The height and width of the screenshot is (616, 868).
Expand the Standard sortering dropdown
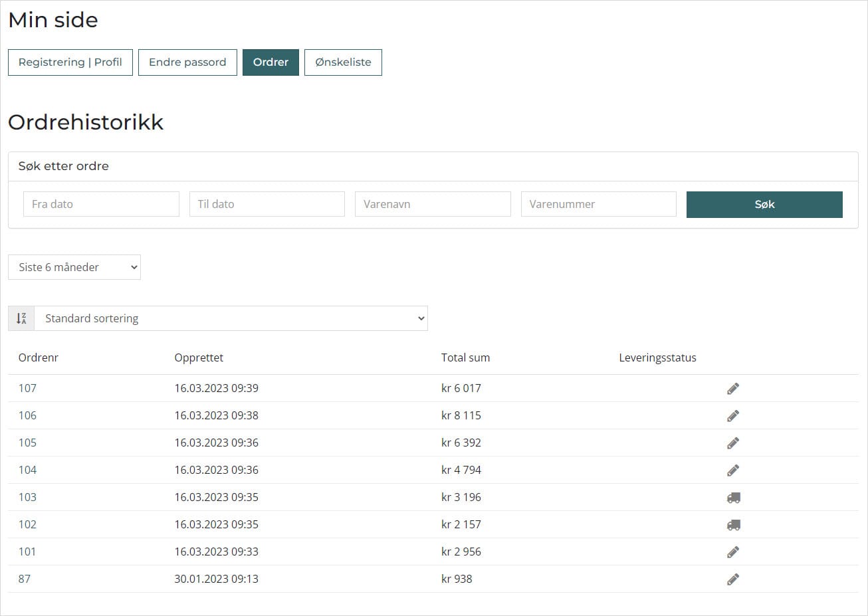231,318
